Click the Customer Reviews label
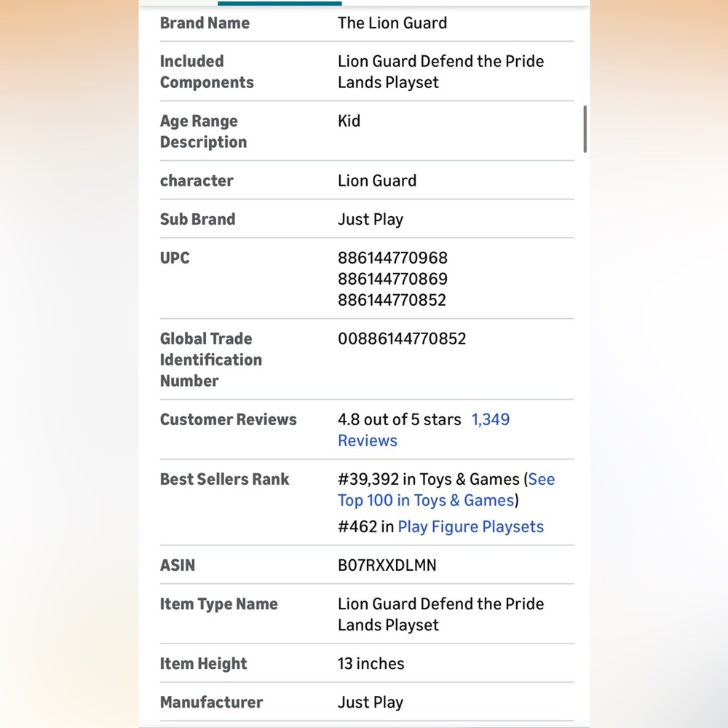This screenshot has width=728, height=728. tap(228, 420)
